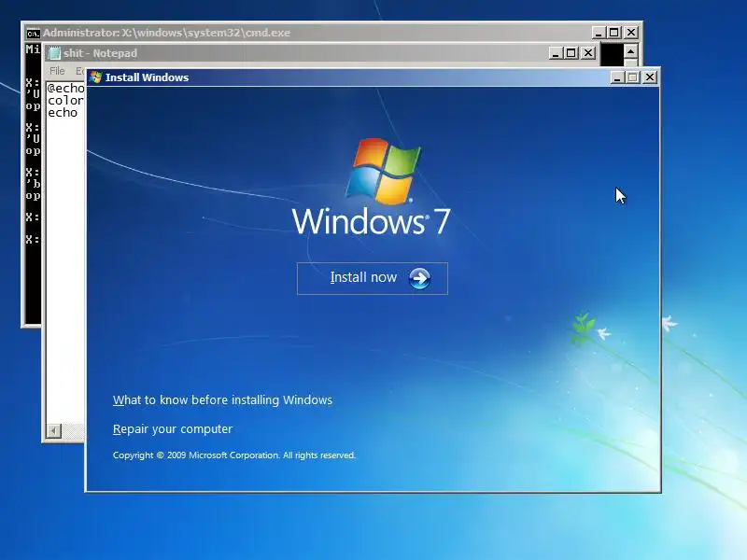Click the Install now button

372,278
